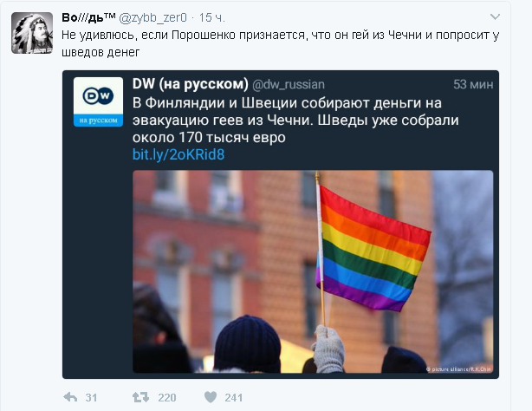Click the 31 replies count
Viewport: 532px width, 411px height.
coord(91,397)
